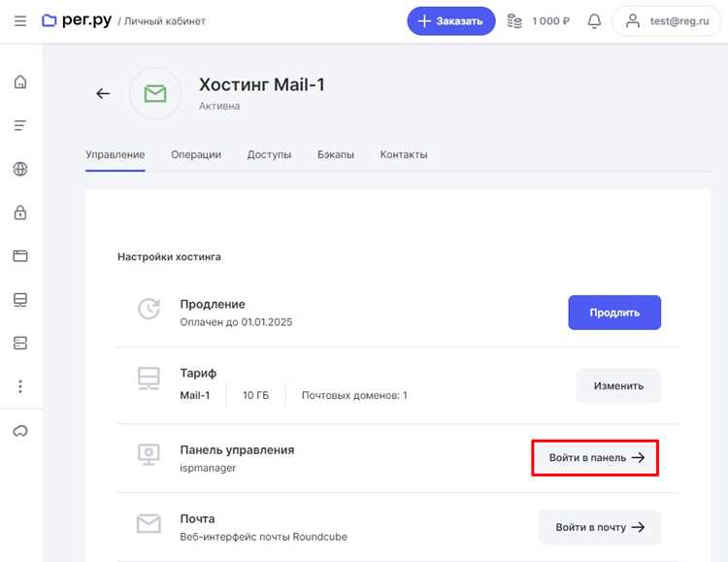Image resolution: width=728 pixels, height=562 pixels.
Task: Click the Веб-интерфейс почты Roundcube text
Action: click(x=264, y=537)
